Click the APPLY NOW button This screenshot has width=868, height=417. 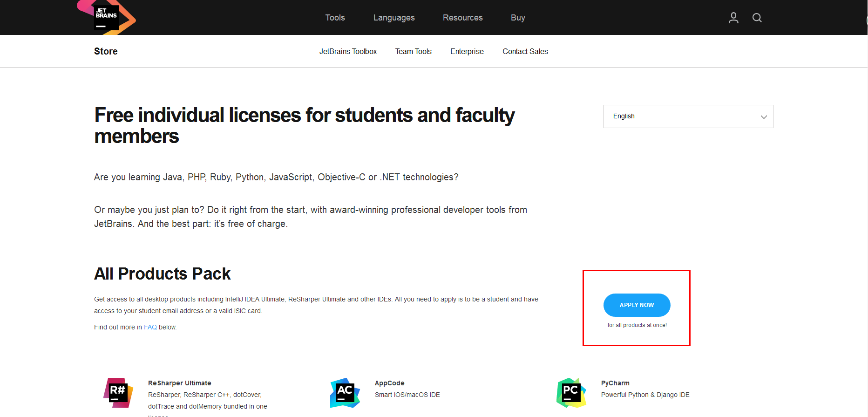pos(637,305)
